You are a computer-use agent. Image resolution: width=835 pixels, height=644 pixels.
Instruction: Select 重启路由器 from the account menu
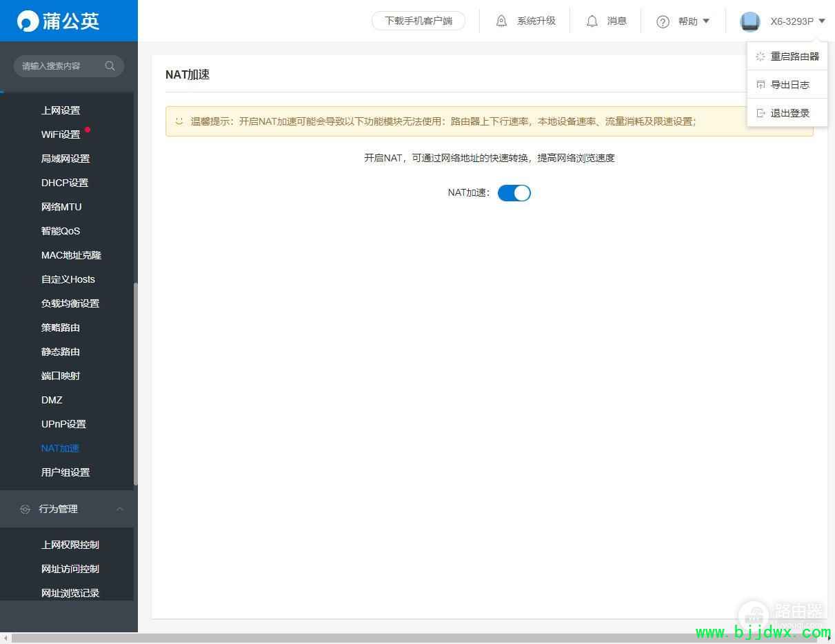pyautogui.click(x=787, y=57)
